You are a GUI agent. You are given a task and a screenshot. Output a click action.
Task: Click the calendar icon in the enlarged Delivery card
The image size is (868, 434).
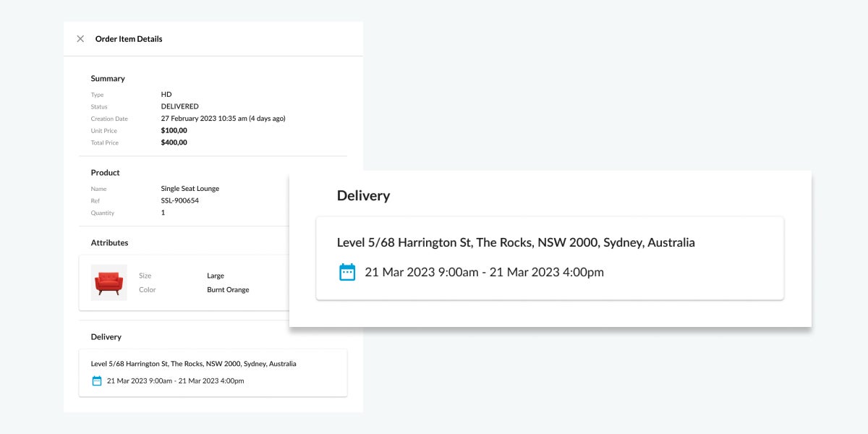coord(346,272)
